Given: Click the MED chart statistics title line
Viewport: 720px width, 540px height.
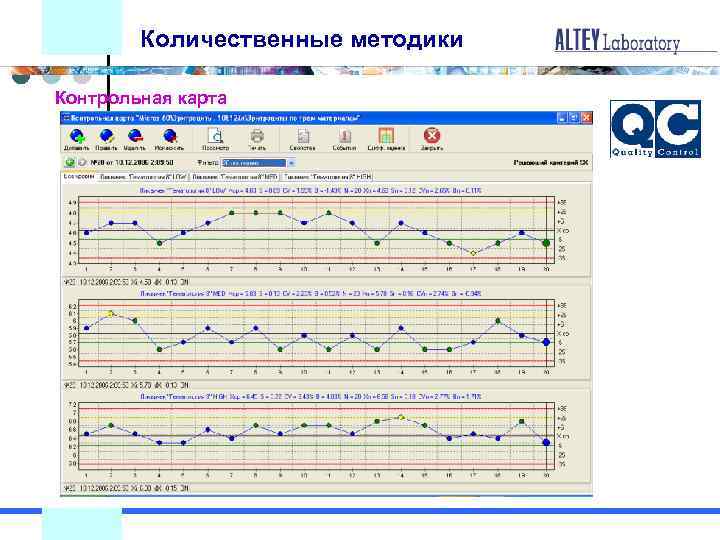Looking at the screenshot, I should [x=310, y=293].
